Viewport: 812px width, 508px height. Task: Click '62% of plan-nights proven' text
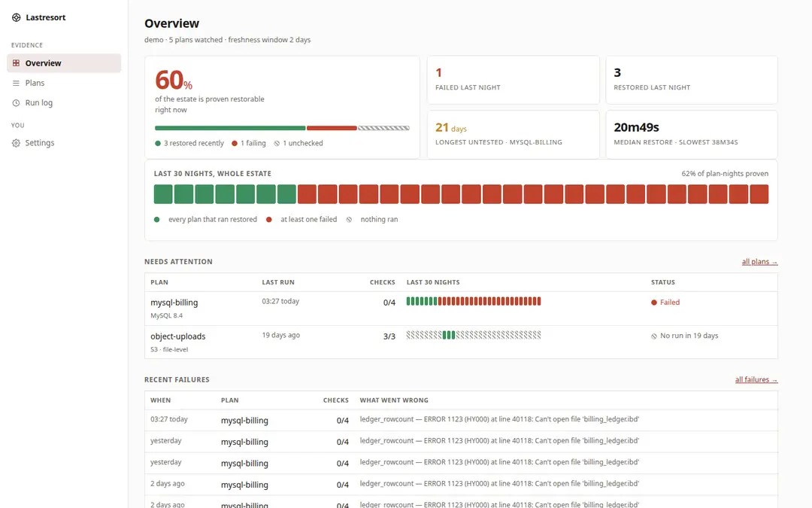(725, 174)
